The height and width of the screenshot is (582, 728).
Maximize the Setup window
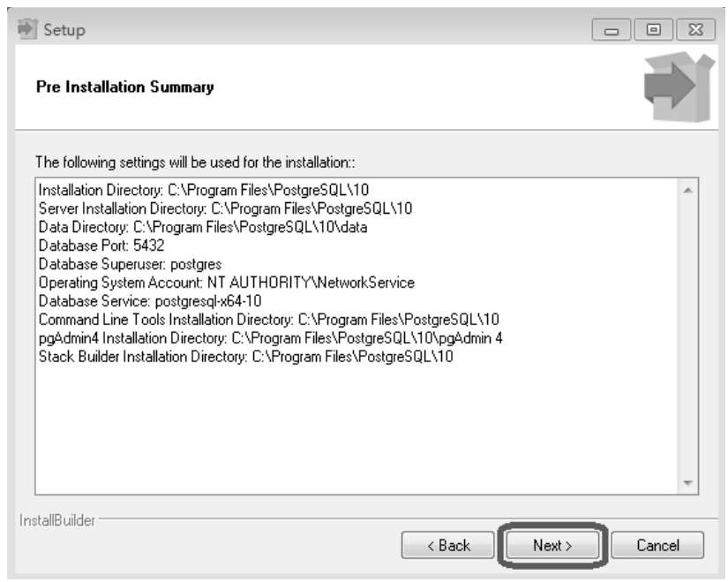[x=653, y=30]
